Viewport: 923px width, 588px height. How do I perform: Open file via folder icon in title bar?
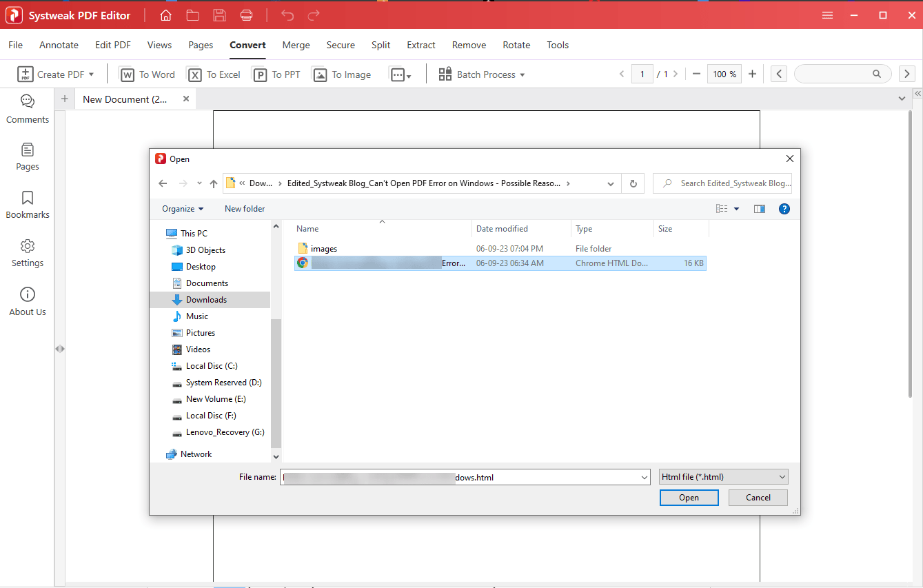point(193,15)
